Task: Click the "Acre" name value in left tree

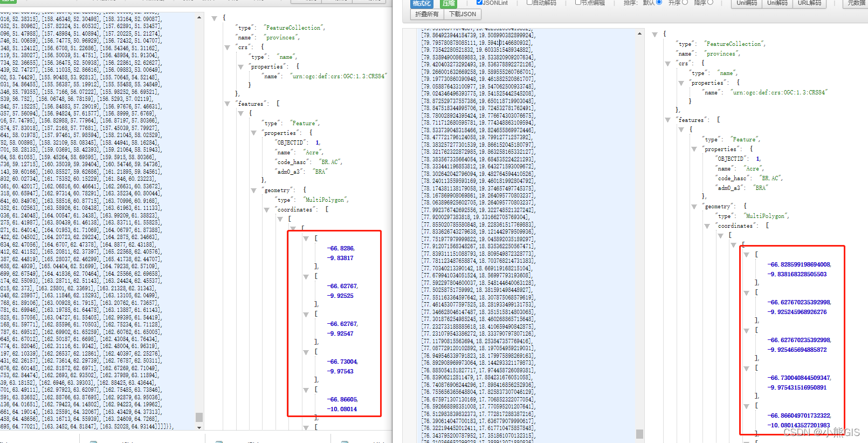Action: (x=313, y=153)
